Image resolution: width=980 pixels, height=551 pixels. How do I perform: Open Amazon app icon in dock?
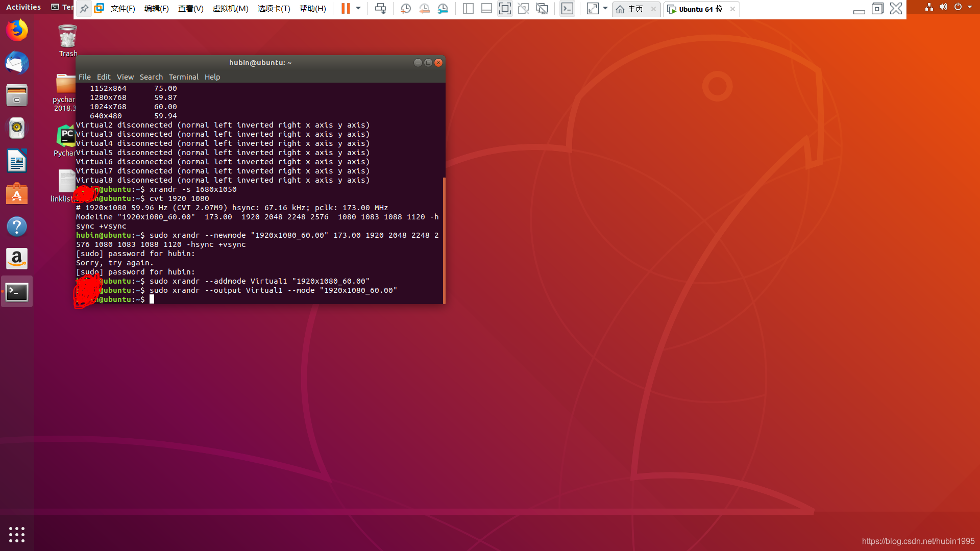click(x=17, y=258)
